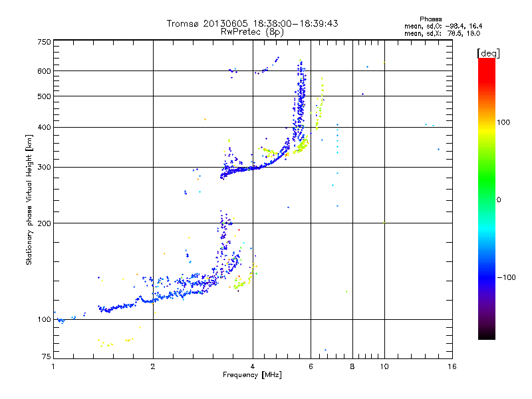
Task: Click the 'Stationary phase Virtual Height [km]' y-axis label
Action: [29, 200]
